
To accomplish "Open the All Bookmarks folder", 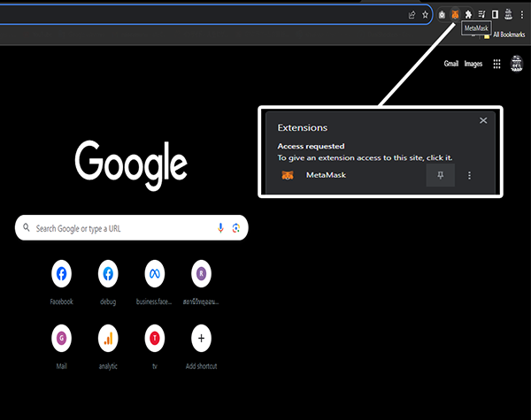I will point(504,34).
